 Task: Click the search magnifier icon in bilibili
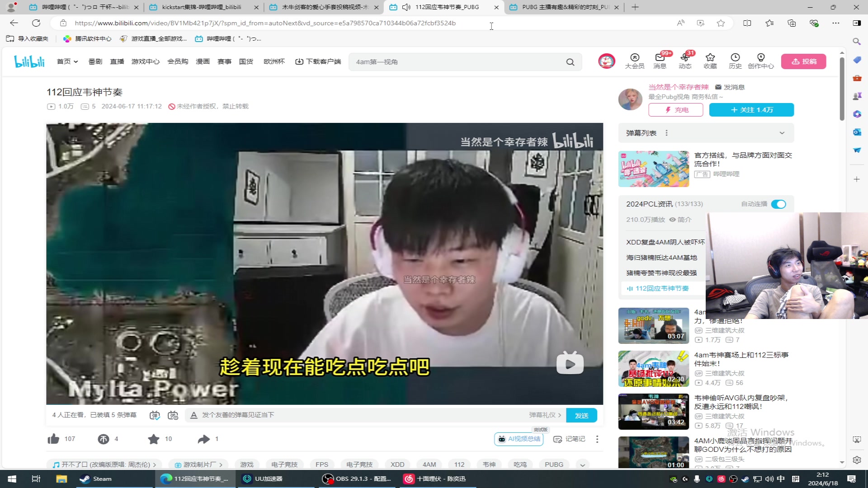pyautogui.click(x=570, y=62)
